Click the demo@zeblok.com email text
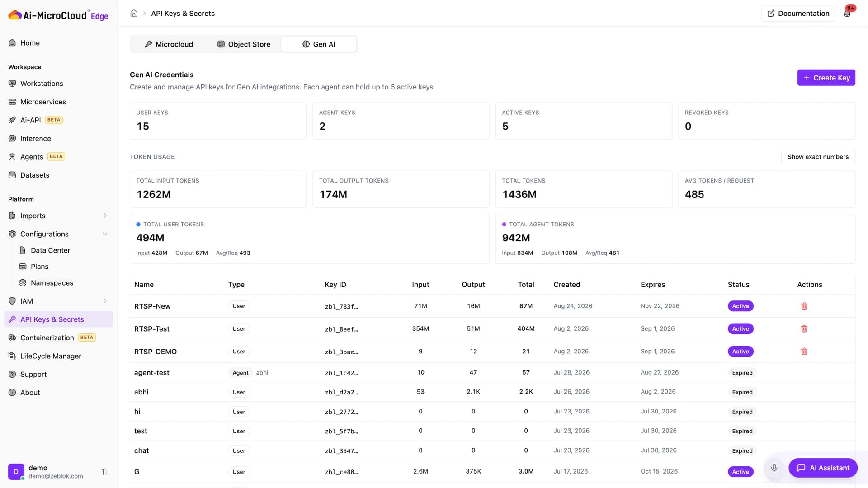 point(56,476)
